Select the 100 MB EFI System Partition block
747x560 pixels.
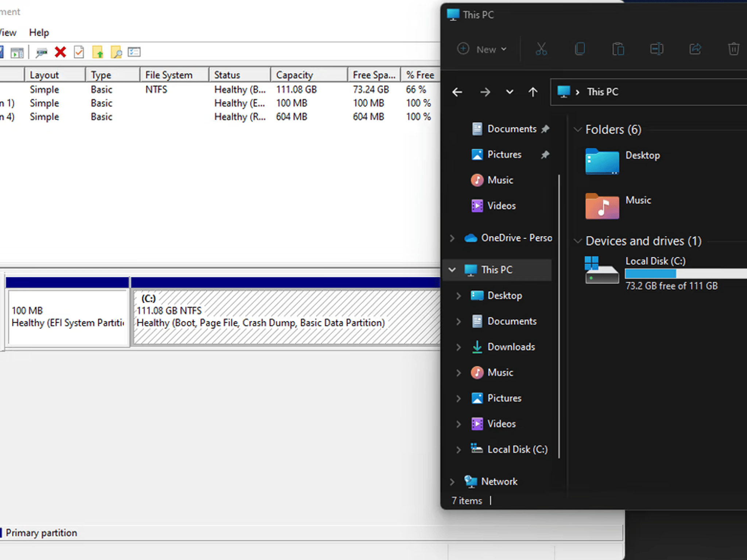point(68,317)
